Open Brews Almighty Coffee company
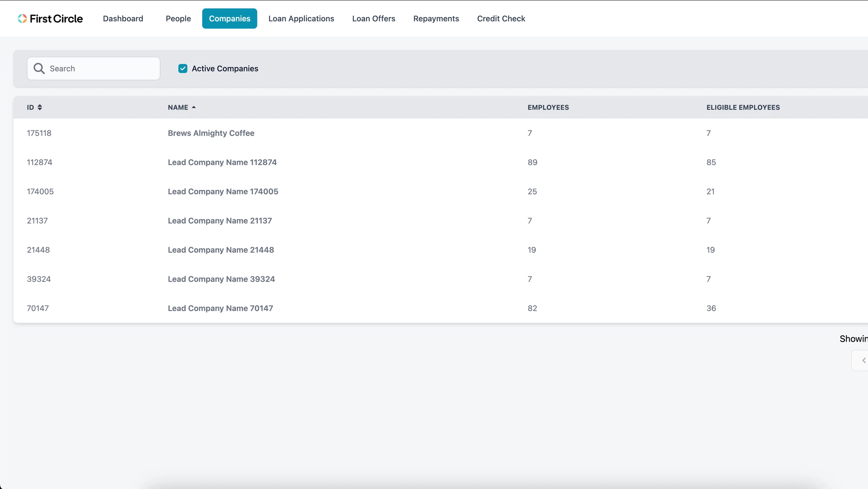Viewport: 868px width, 489px height. [x=211, y=133]
